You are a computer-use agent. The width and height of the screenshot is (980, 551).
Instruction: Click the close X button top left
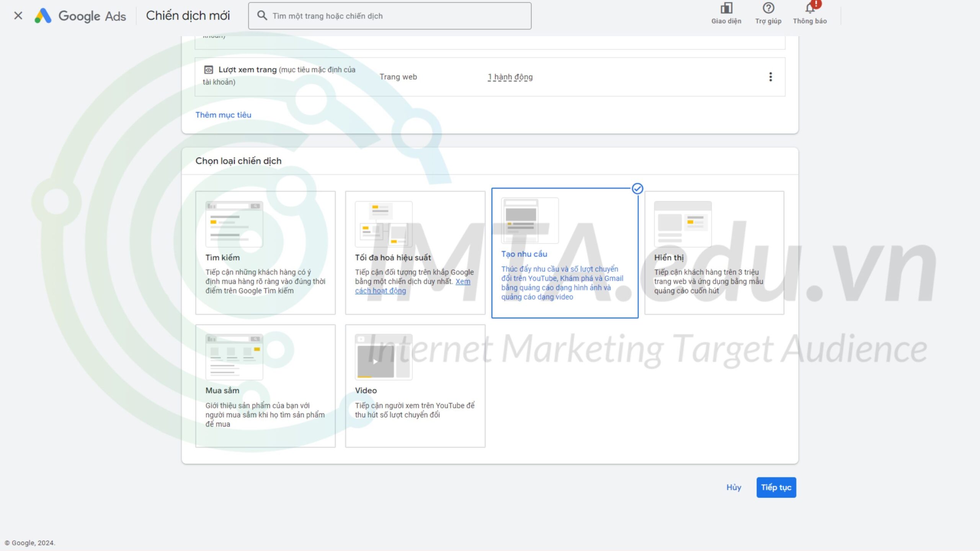[x=18, y=15]
